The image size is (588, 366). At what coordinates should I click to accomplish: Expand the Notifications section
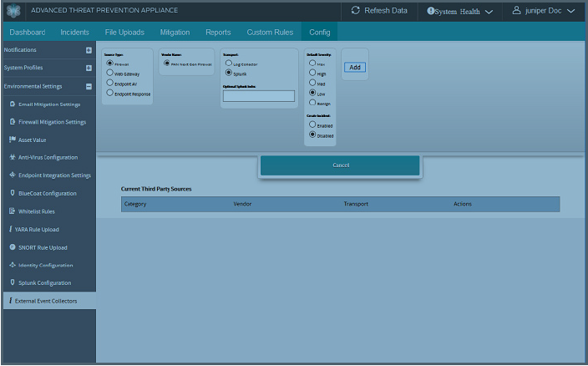point(89,50)
